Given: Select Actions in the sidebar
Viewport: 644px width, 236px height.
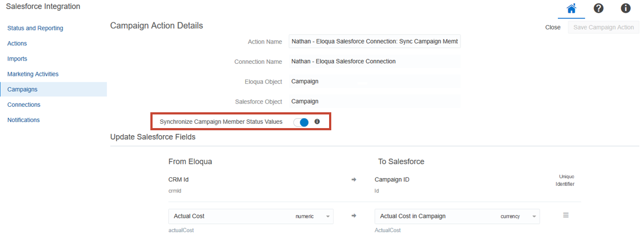Looking at the screenshot, I should pyautogui.click(x=17, y=44).
